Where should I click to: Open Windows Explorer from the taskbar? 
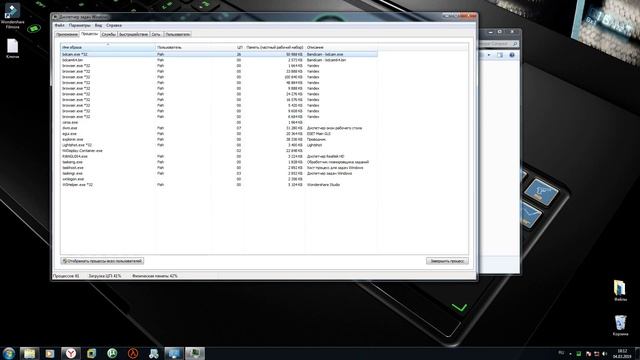click(x=29, y=353)
